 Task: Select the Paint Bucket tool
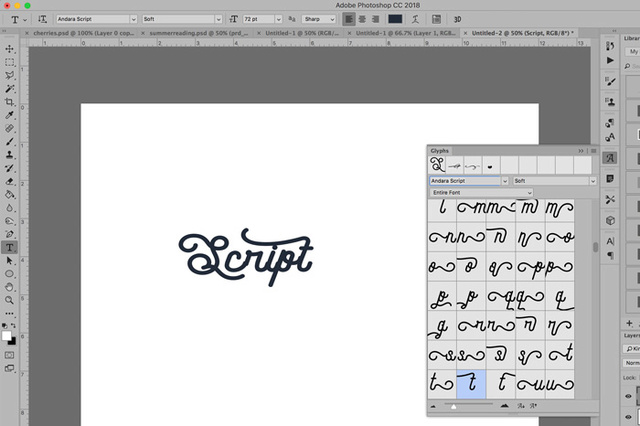[x=9, y=195]
